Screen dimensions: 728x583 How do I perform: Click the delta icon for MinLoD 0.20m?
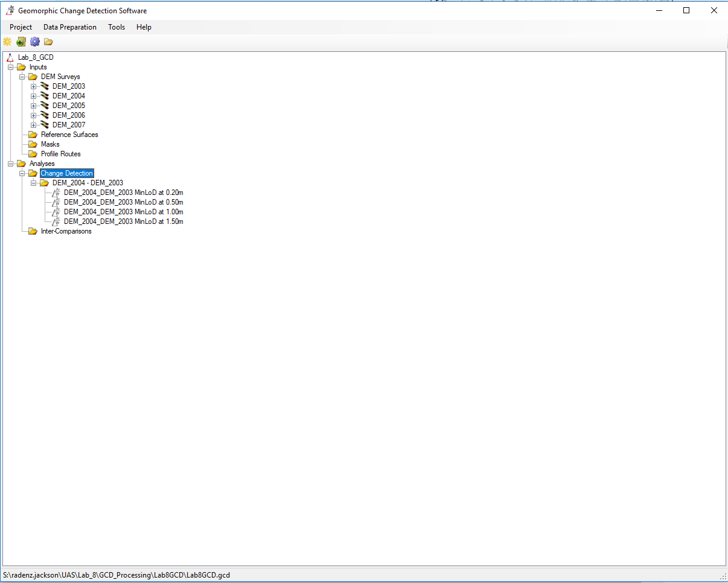pyautogui.click(x=56, y=193)
